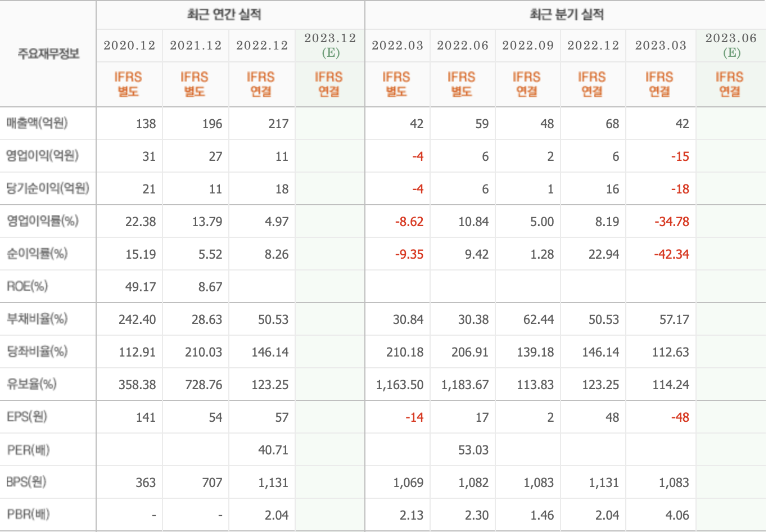Select the 2020.12 annual column header
768x532 pixels.
tap(129, 46)
